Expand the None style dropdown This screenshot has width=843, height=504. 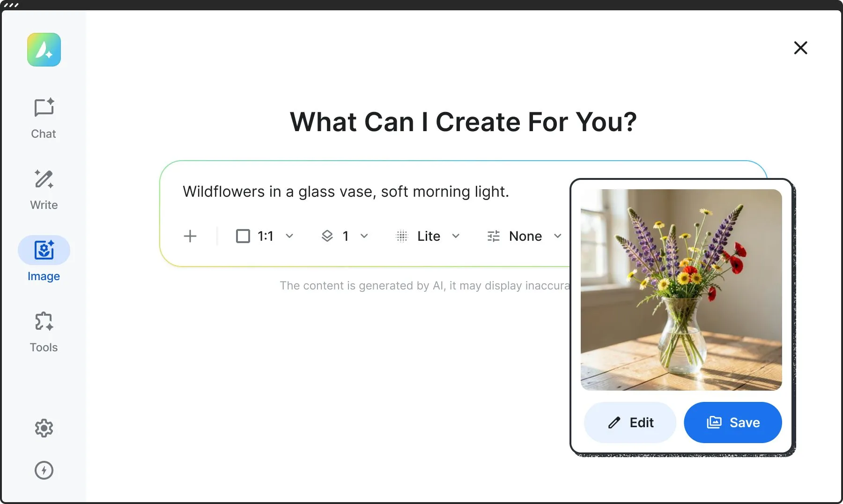525,236
